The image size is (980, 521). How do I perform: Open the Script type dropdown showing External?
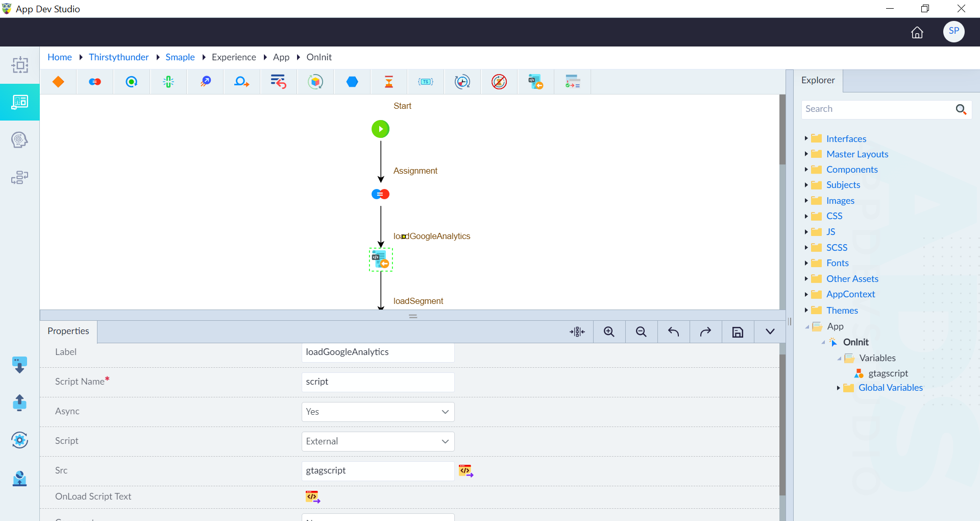tap(378, 441)
